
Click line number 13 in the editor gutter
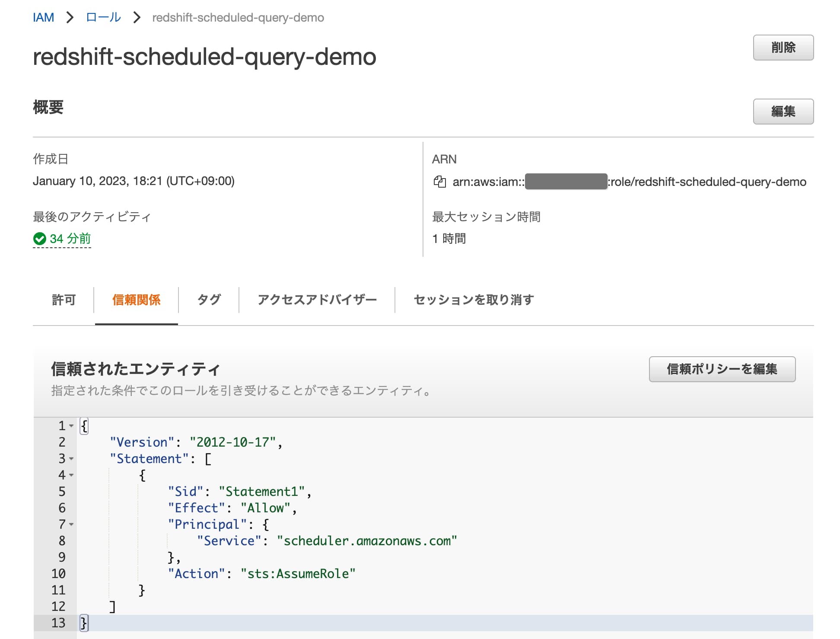[x=58, y=623]
